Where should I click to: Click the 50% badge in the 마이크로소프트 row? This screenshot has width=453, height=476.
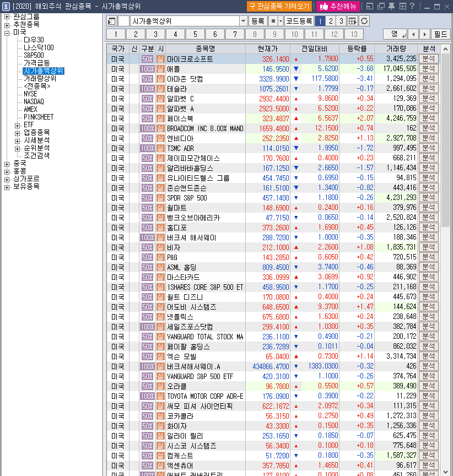147,59
